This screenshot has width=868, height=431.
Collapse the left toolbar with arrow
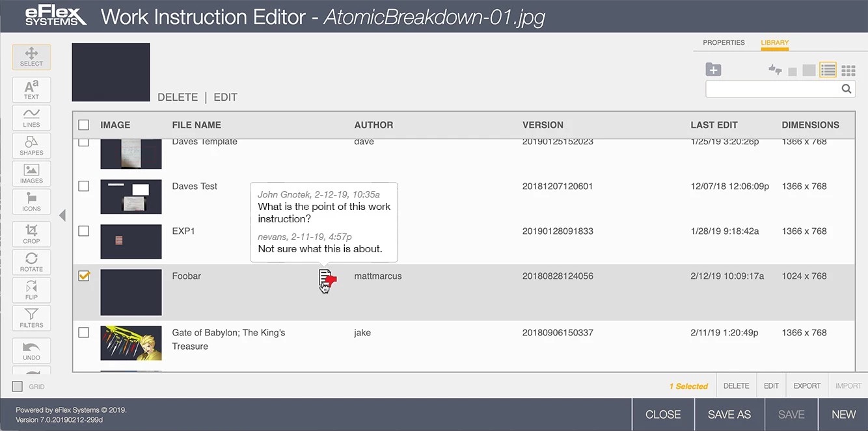pos(62,215)
